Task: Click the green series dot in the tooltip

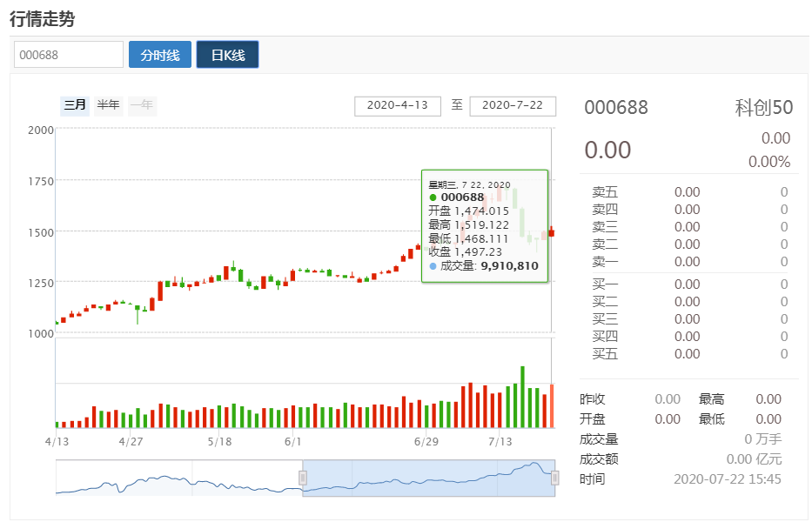Action: click(x=433, y=197)
